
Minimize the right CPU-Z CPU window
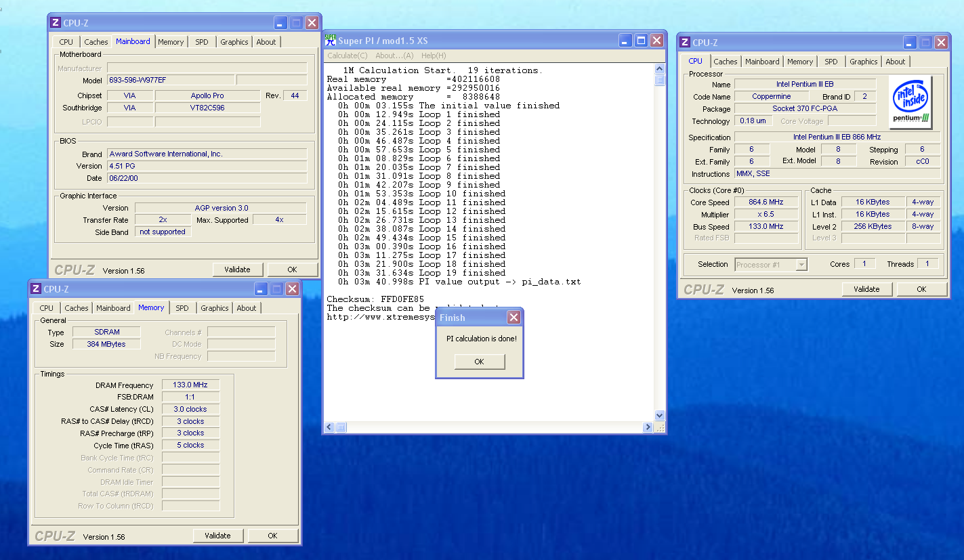[x=909, y=43]
